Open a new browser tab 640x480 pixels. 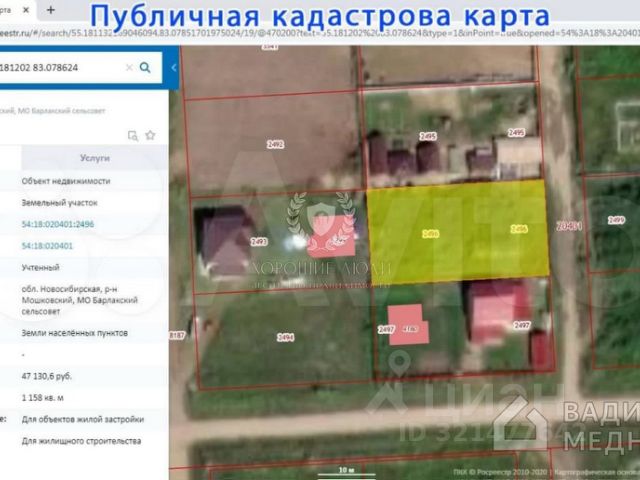click(x=51, y=10)
